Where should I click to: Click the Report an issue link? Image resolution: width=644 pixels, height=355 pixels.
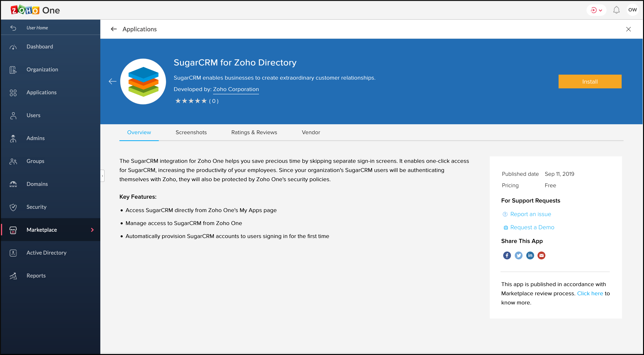(530, 214)
